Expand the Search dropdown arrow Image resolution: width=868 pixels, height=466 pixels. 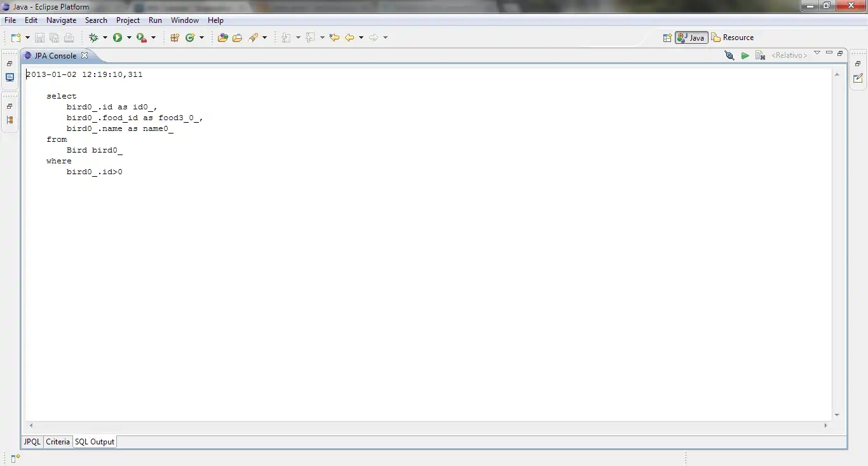[264, 38]
